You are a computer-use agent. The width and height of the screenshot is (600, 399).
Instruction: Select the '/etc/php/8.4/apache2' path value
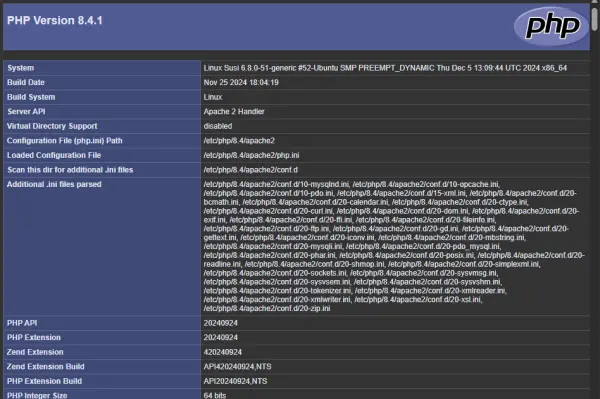[239, 141]
